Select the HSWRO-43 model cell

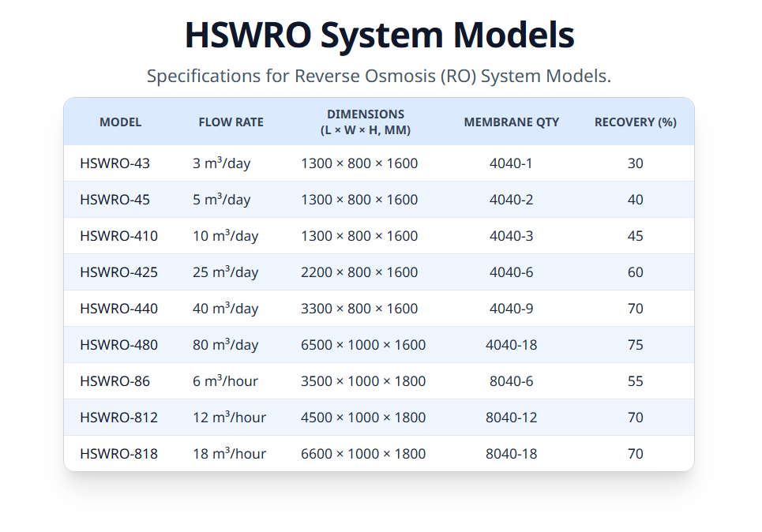114,163
